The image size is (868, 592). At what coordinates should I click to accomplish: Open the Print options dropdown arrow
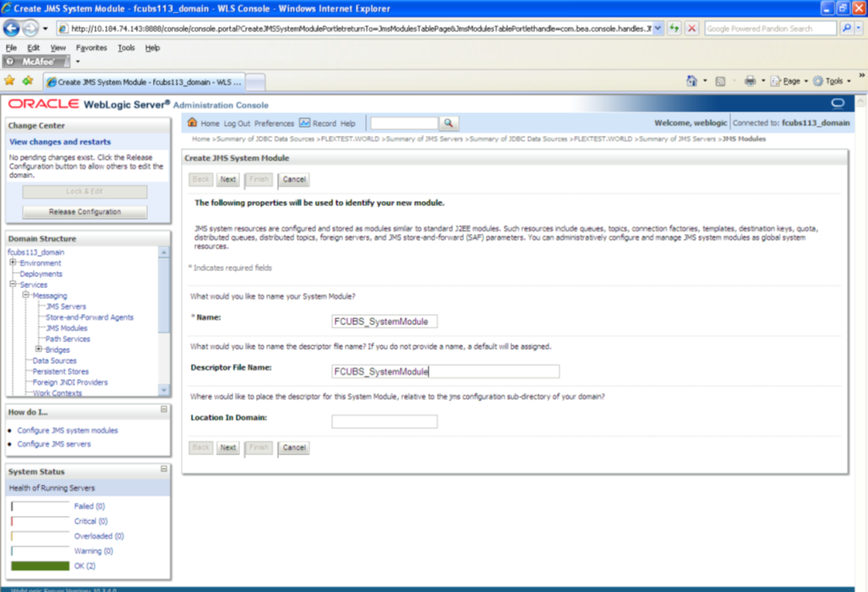click(x=763, y=81)
